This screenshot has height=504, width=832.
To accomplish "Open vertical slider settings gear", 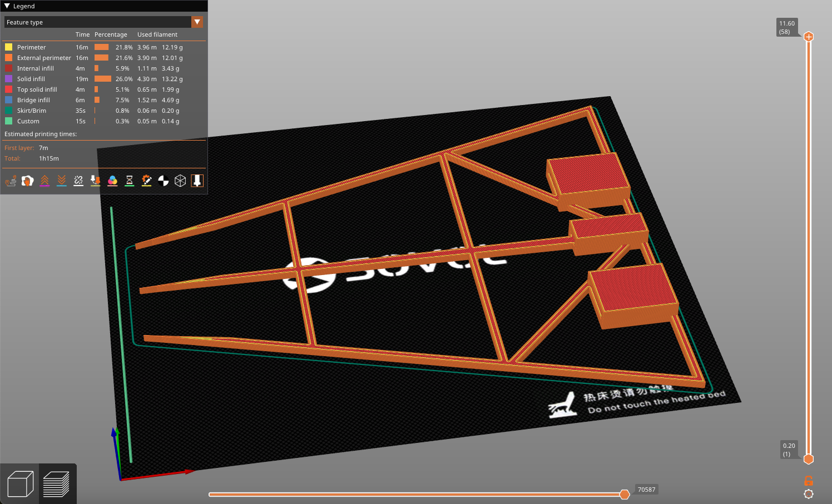I will pyautogui.click(x=809, y=494).
